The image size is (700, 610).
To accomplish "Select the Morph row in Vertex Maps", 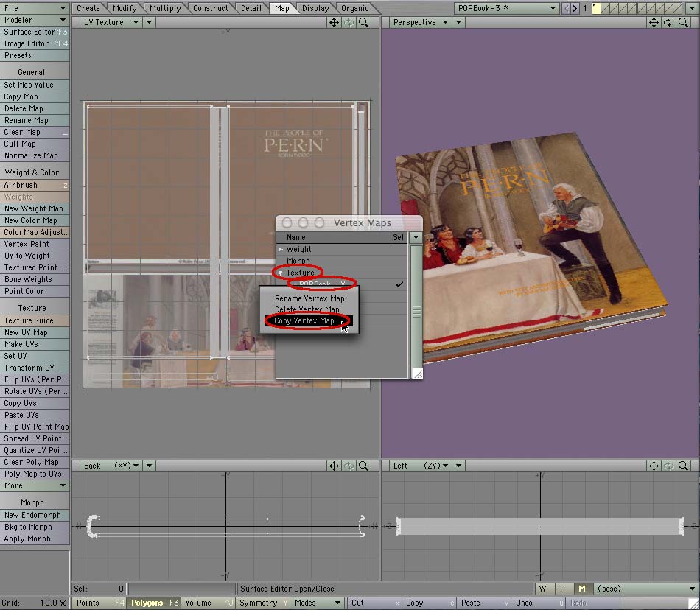I will (342, 261).
